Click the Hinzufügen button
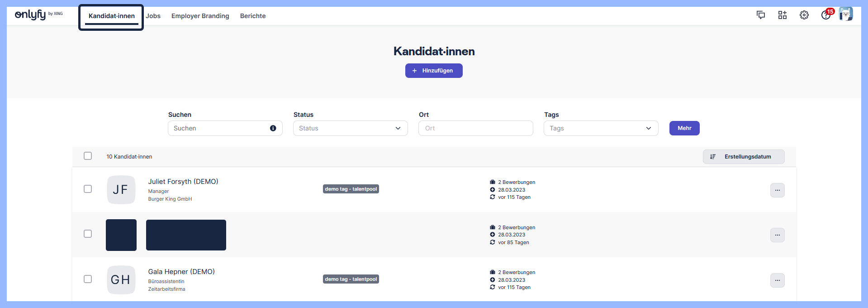The image size is (868, 308). pyautogui.click(x=434, y=71)
